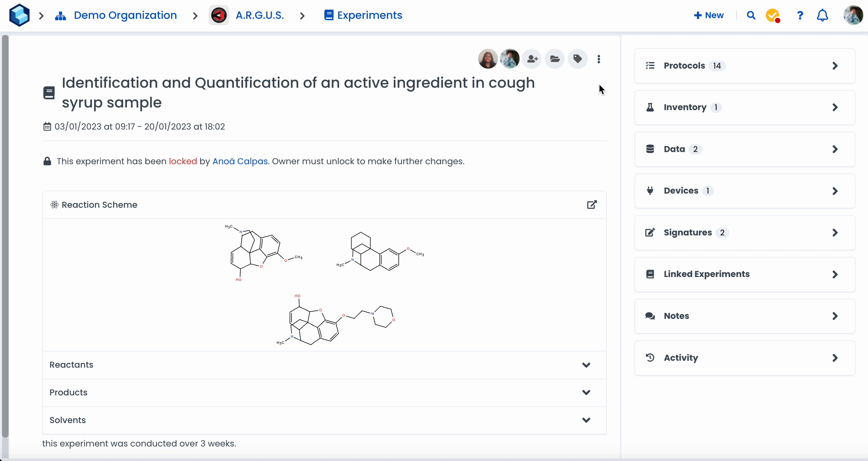Viewport: 868px width, 461px height.
Task: Expand the Products section
Action: pyautogui.click(x=586, y=393)
